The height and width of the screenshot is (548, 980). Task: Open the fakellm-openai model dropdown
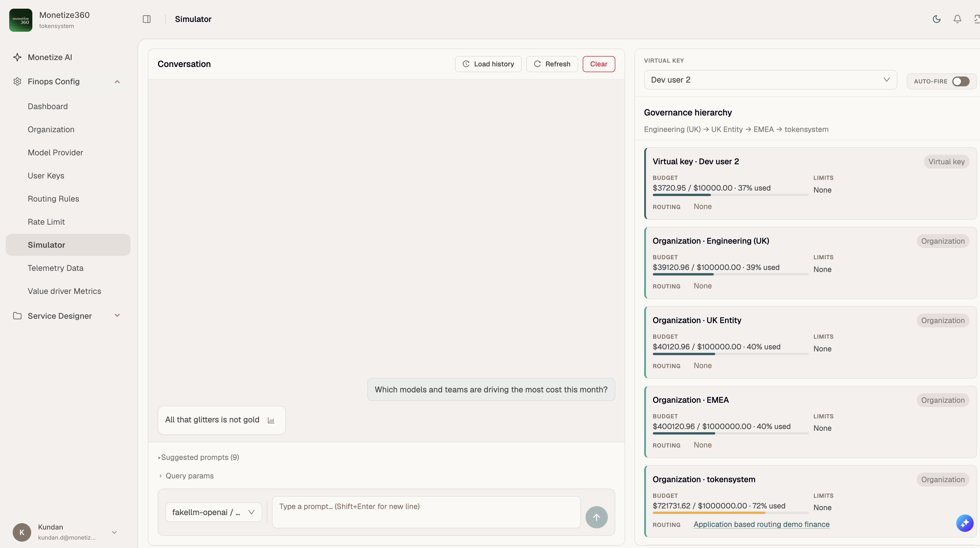click(213, 512)
